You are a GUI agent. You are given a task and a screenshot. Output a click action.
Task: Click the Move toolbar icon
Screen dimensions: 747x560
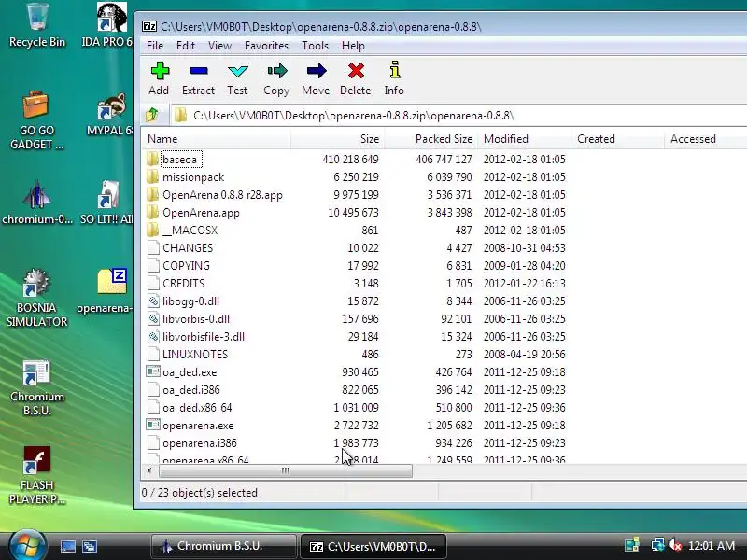tap(317, 71)
